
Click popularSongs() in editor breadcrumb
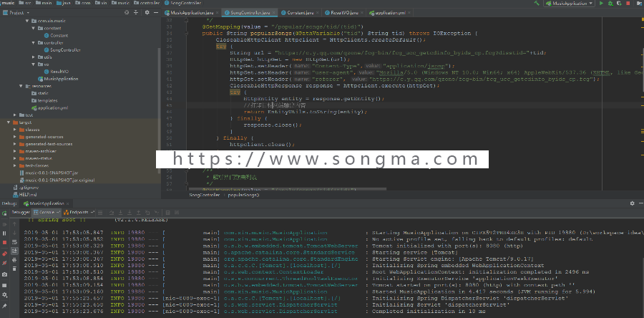click(x=243, y=195)
